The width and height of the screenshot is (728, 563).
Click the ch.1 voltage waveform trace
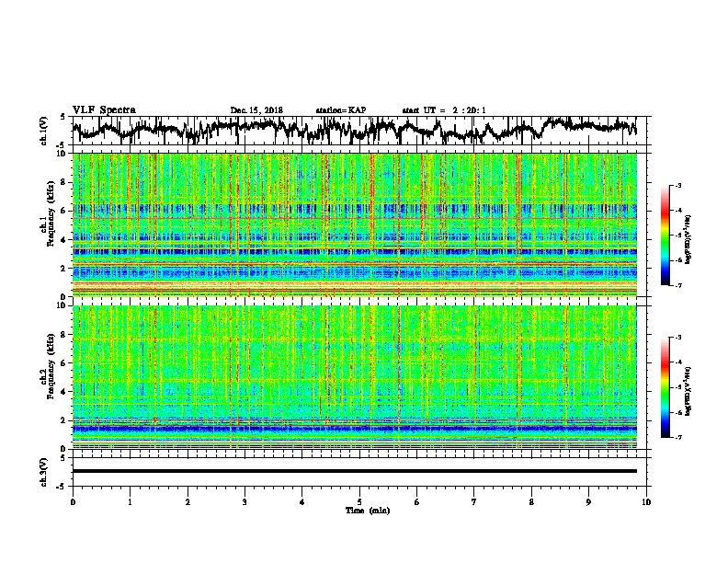pos(354,130)
